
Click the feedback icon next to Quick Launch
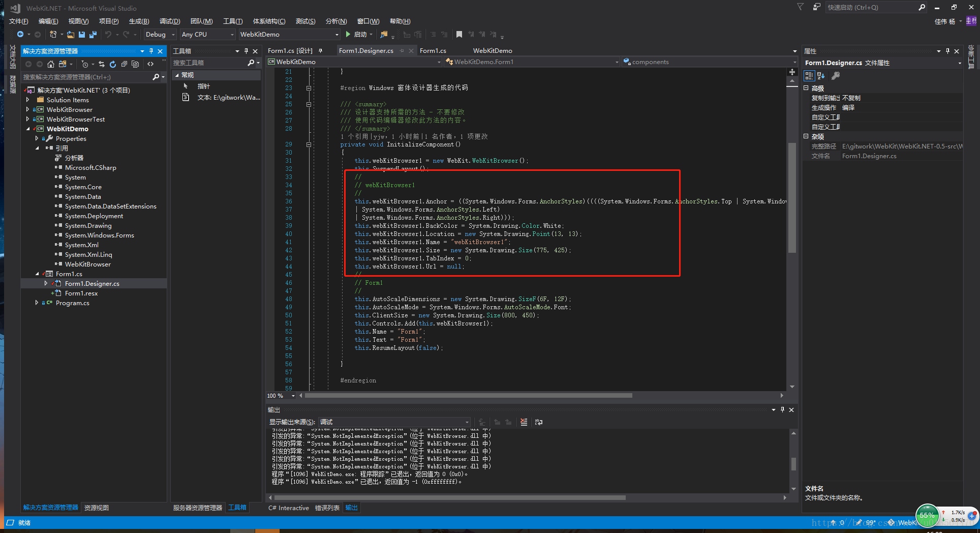(x=816, y=7)
